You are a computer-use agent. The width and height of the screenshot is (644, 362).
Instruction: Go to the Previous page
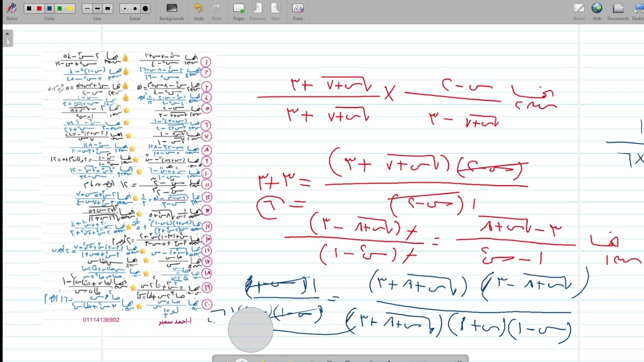tap(257, 11)
